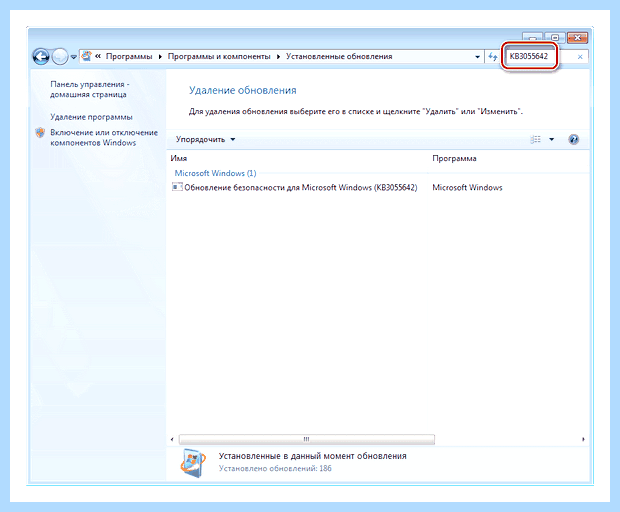Click the horizontal scrollbar thumb
Screen dimensions: 620x512
pos(306,439)
